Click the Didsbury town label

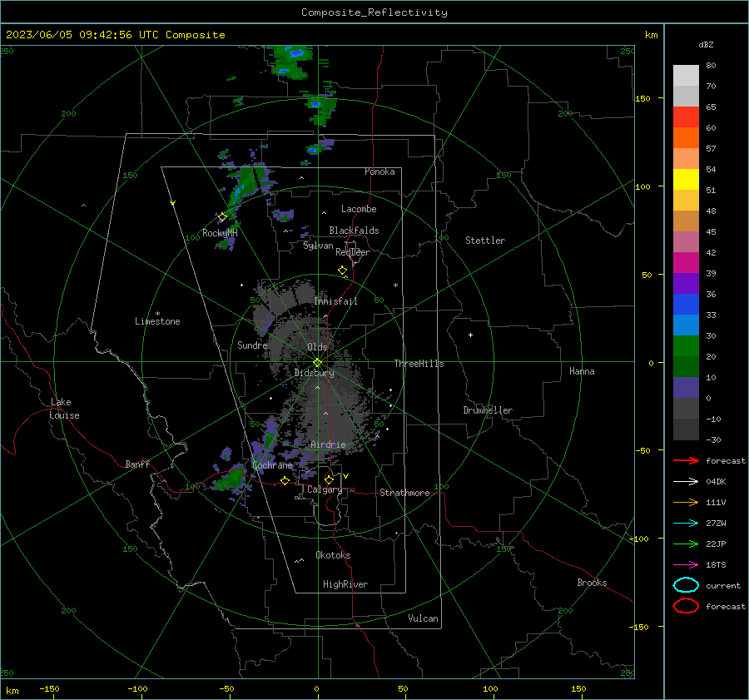click(x=314, y=373)
